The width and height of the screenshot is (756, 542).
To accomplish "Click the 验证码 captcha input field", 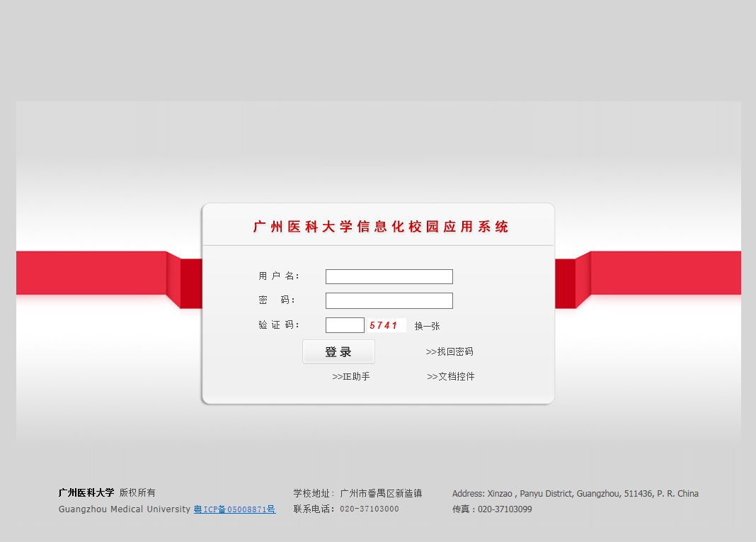I will [x=345, y=325].
